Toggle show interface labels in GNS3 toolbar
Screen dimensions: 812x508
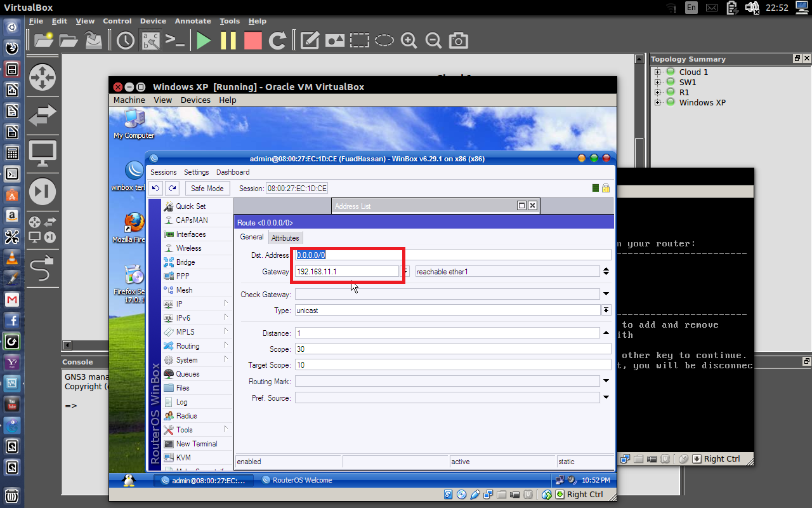(150, 41)
